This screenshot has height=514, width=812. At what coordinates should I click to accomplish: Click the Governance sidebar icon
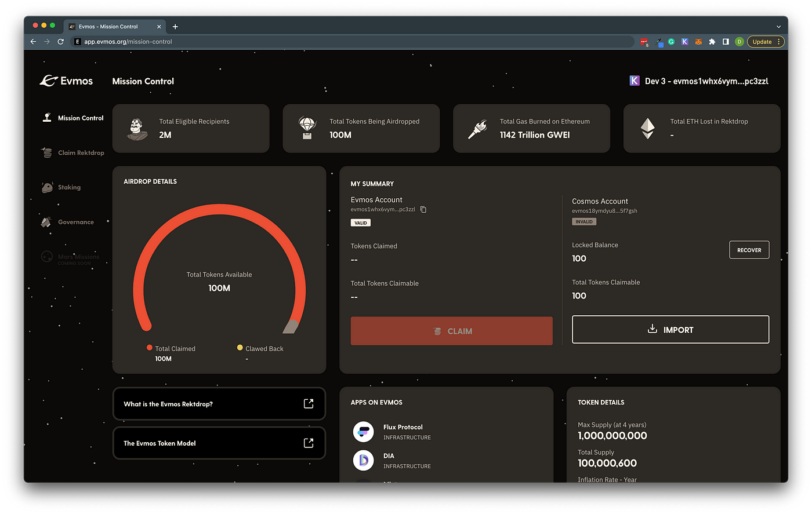pos(46,222)
